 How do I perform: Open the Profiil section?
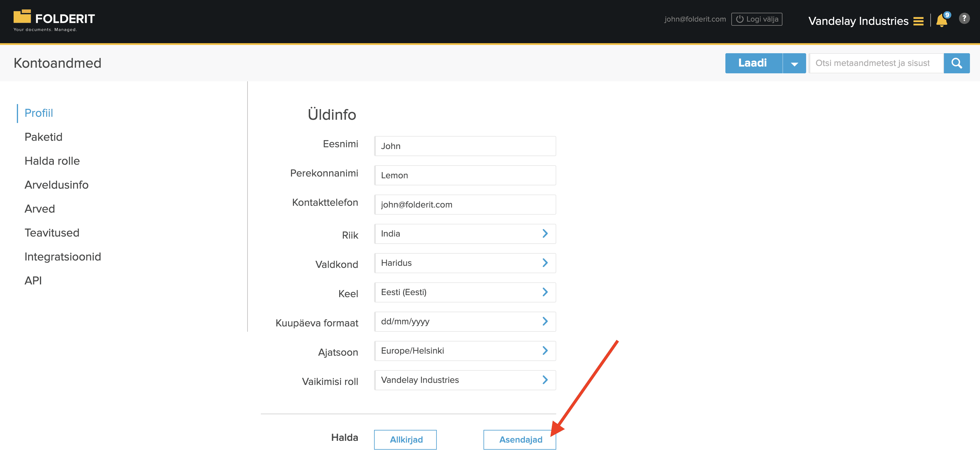point(39,113)
